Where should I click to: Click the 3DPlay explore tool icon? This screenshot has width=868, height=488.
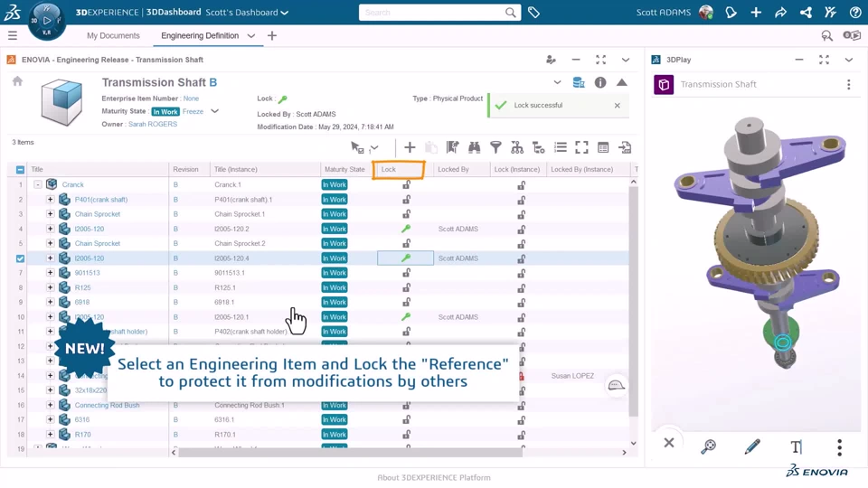coord(709,446)
